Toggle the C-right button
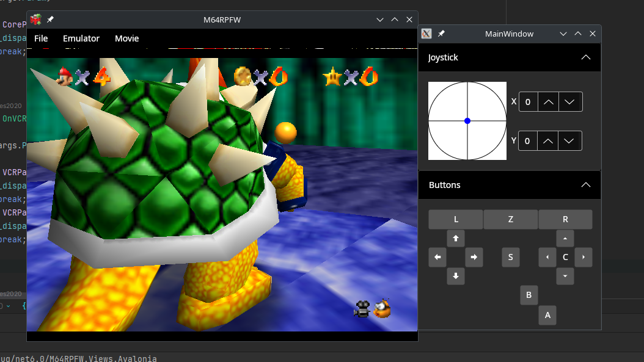The width and height of the screenshot is (644, 362). point(584,258)
